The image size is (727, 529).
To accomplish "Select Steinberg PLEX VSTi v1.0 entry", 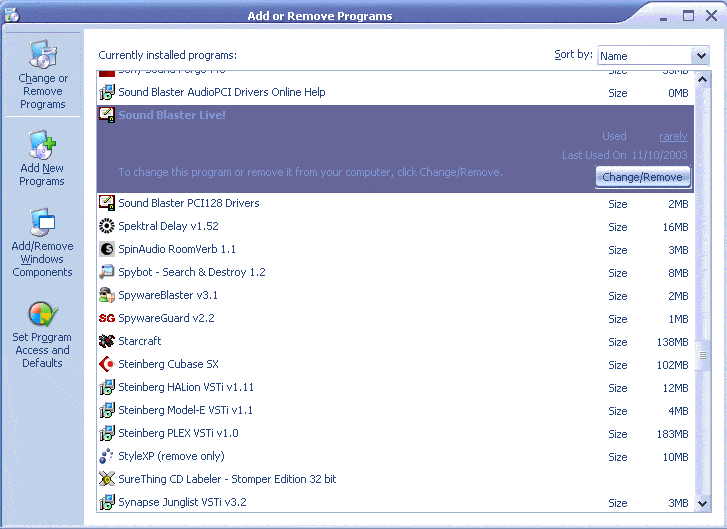I will (x=395, y=433).
